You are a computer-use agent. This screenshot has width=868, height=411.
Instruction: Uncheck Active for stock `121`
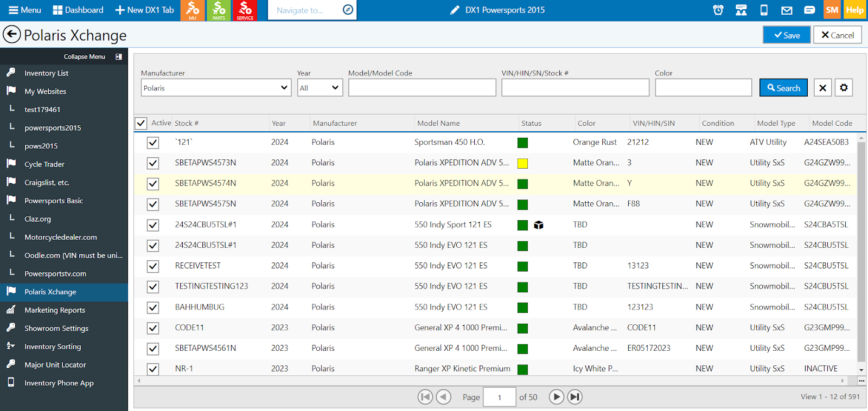pyautogui.click(x=153, y=143)
